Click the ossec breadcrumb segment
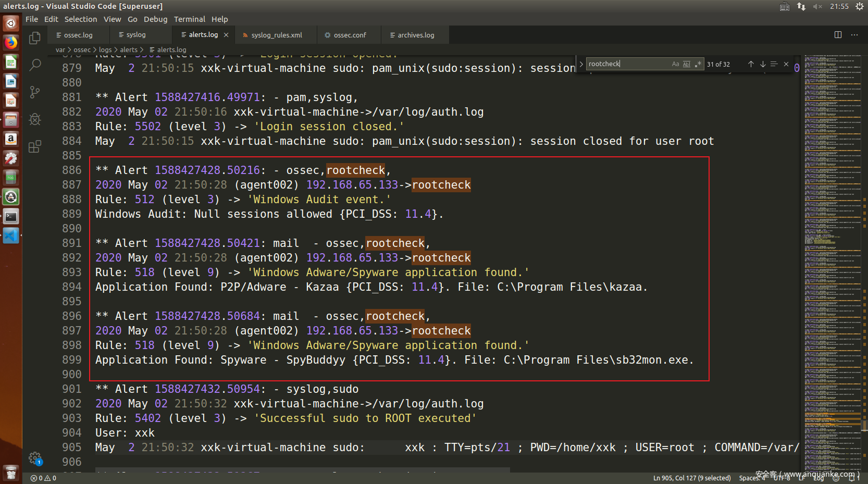868x484 pixels. tap(82, 49)
